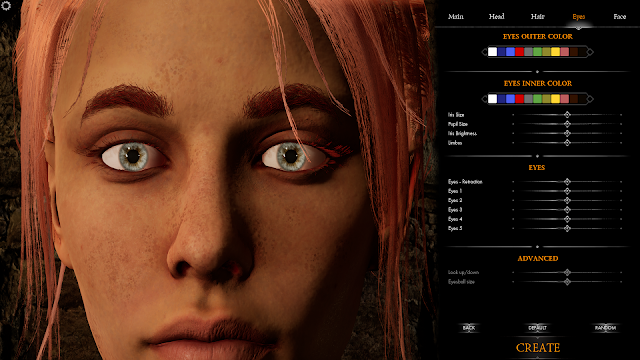Go back with the Back button
640x360 pixels.
469,328
